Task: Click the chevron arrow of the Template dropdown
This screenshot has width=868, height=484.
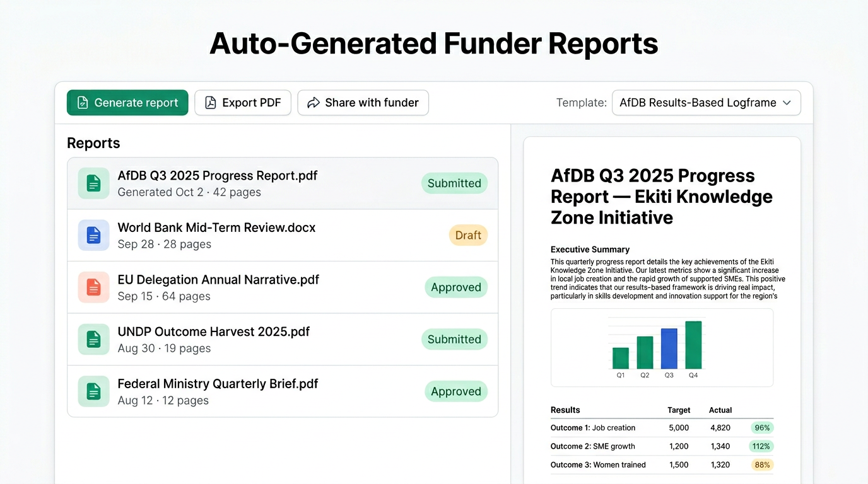Action: [x=787, y=103]
